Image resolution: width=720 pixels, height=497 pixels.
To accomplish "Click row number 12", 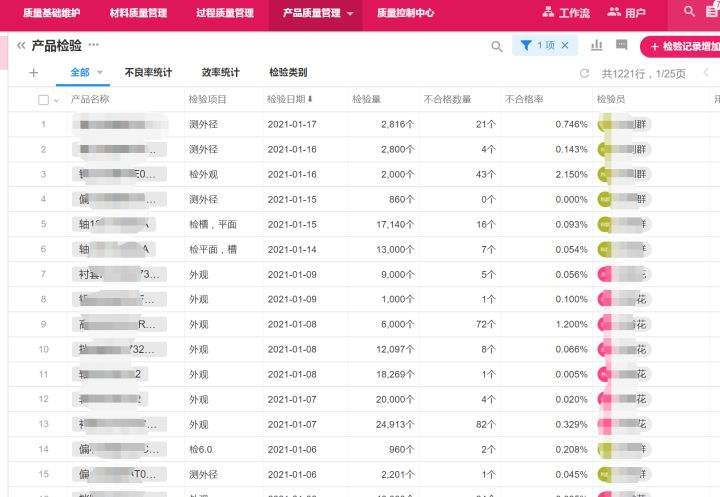I will pos(44,399).
